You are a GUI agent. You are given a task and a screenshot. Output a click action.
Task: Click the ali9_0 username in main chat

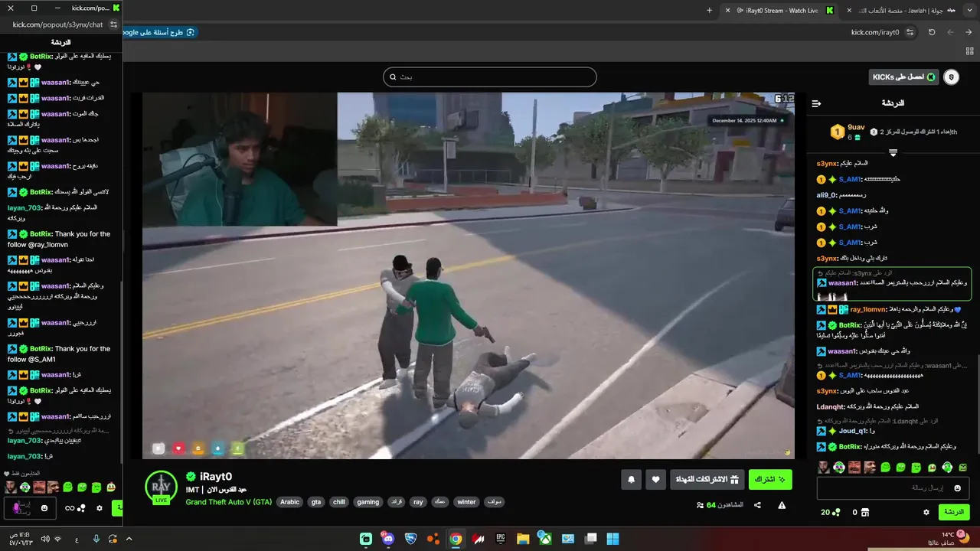pyautogui.click(x=827, y=195)
